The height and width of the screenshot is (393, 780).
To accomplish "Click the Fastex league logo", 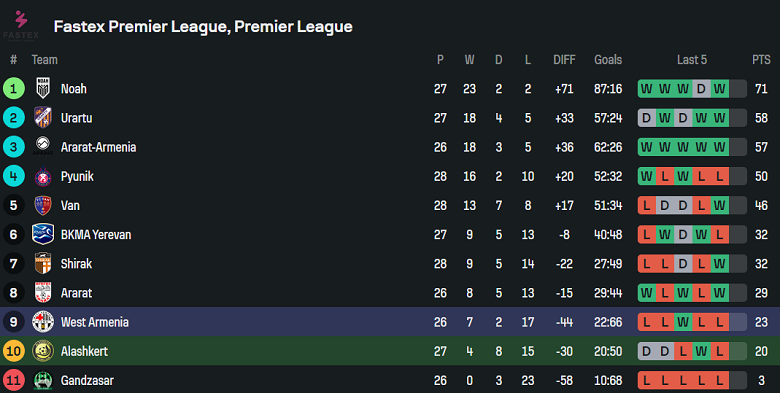I will click(21, 25).
